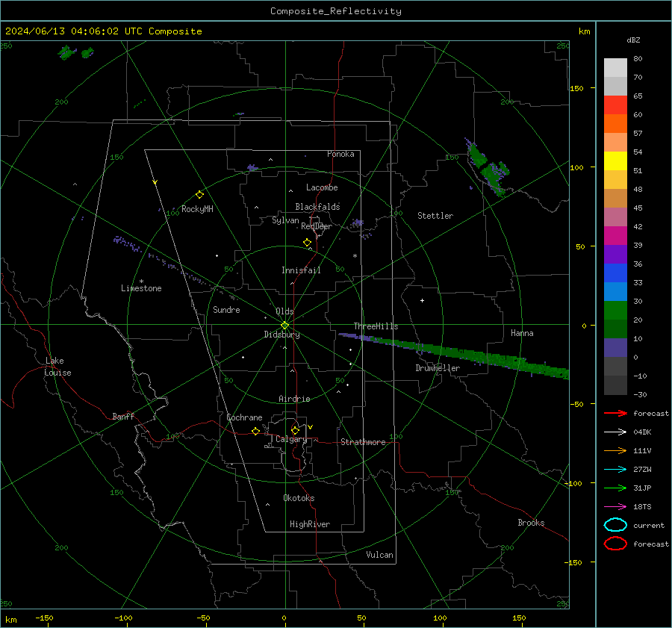
Task: Click the Drumheller city label
Action: coord(438,368)
